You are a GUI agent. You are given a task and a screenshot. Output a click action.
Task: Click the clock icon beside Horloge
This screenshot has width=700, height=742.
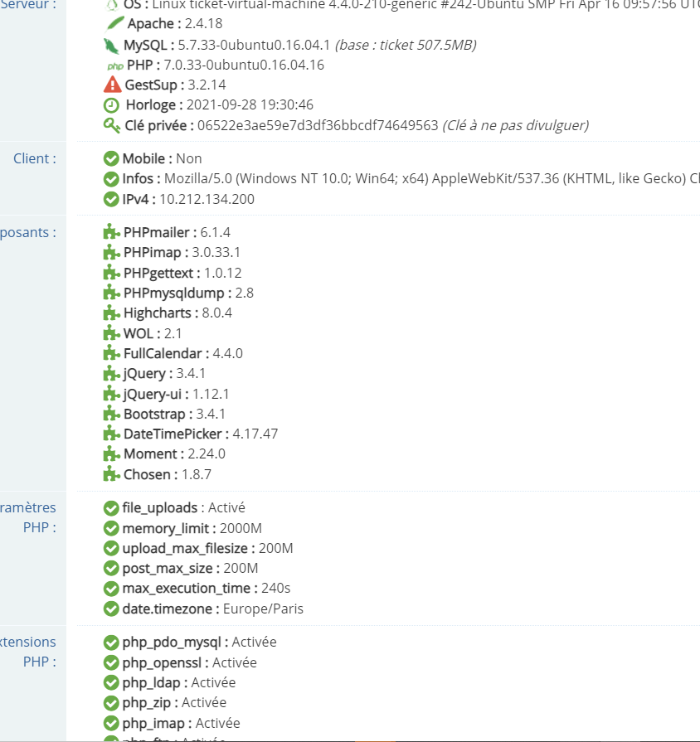pos(111,105)
